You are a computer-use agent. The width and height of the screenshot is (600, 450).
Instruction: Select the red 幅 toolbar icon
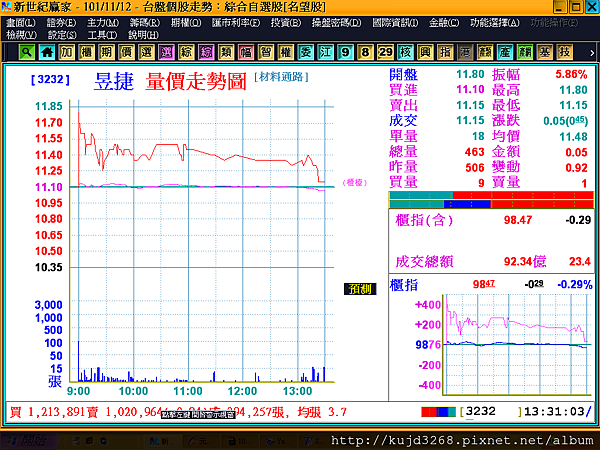[246, 52]
